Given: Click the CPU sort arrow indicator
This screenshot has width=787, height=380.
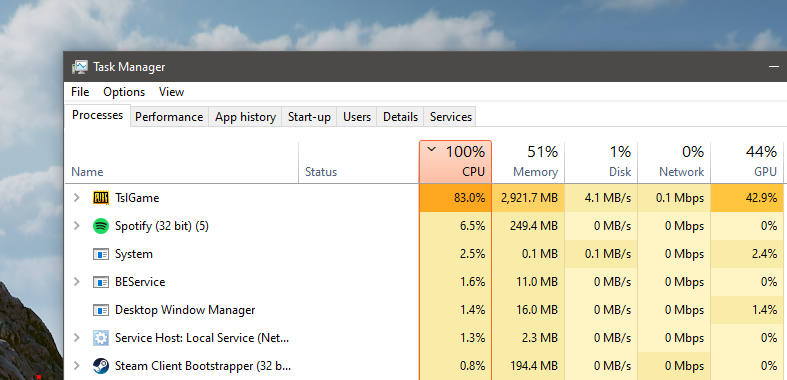Looking at the screenshot, I should click(431, 149).
